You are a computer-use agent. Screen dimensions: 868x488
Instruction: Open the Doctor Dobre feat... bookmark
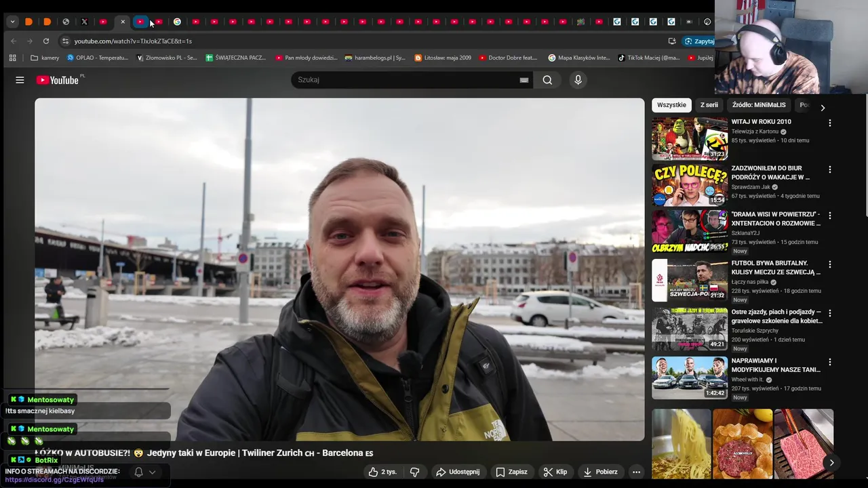(508, 58)
